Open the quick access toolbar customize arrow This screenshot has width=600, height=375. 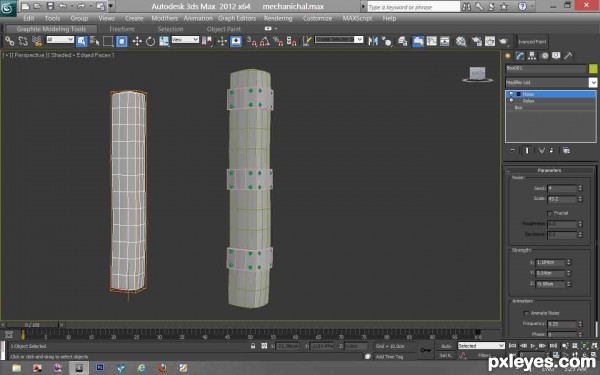[x=111, y=6]
